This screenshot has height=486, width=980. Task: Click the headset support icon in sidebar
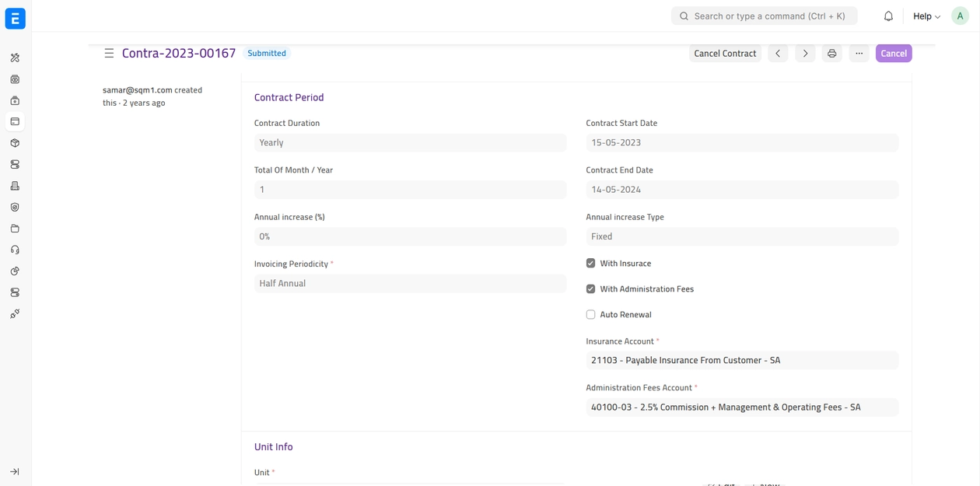coord(15,250)
